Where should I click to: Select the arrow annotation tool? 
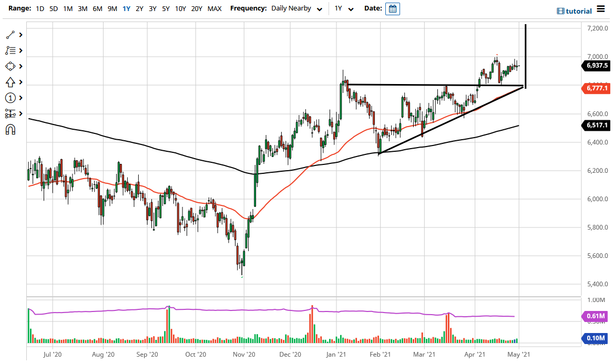[x=11, y=82]
